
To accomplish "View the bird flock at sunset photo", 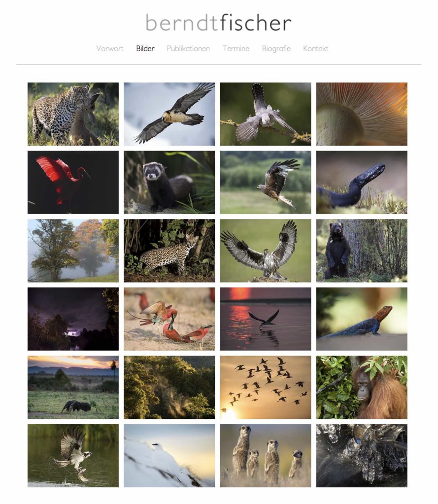I will pyautogui.click(x=266, y=387).
